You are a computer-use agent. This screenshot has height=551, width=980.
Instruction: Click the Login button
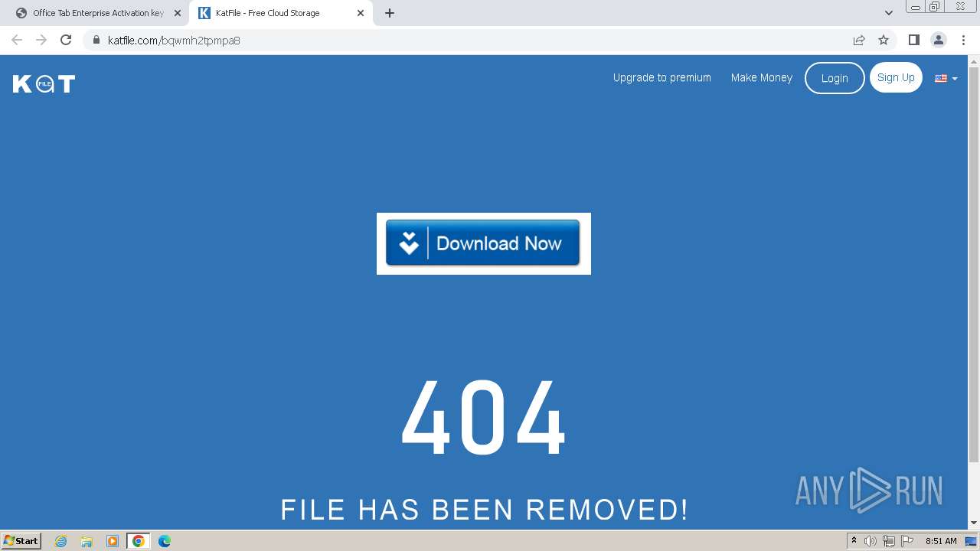835,78
